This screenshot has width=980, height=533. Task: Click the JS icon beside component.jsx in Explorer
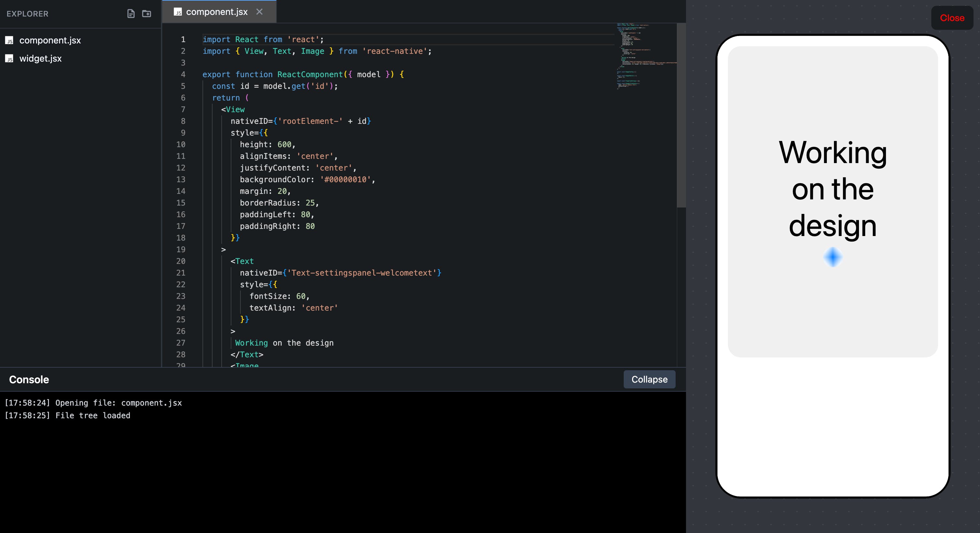point(9,40)
